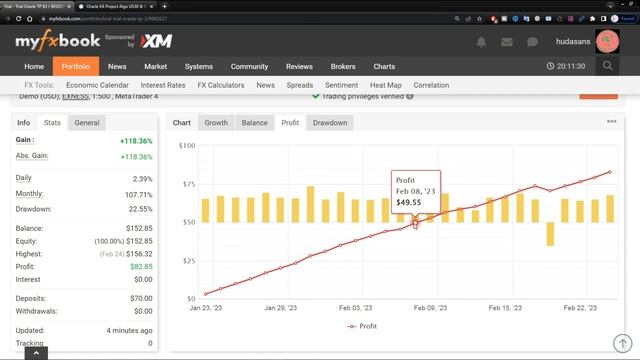Open the News menu
This screenshot has height=360, width=640.
point(117,67)
